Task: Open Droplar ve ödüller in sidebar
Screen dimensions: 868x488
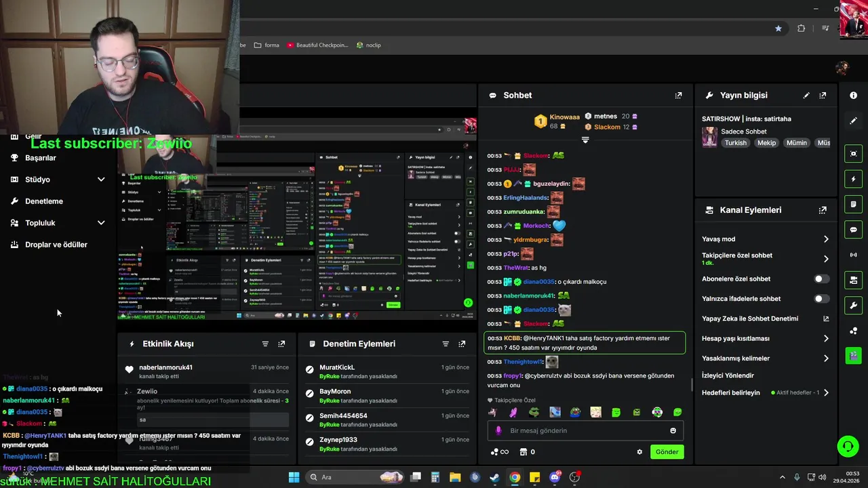Action: point(56,245)
